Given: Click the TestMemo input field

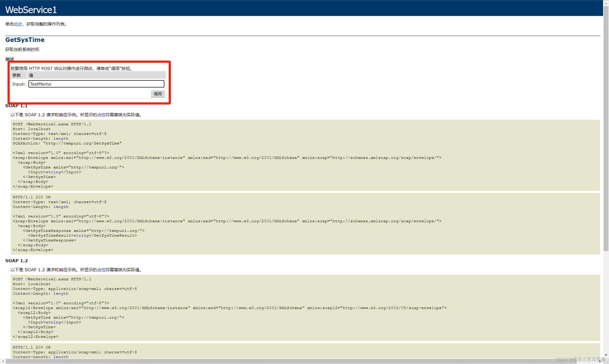Looking at the screenshot, I should (x=96, y=84).
